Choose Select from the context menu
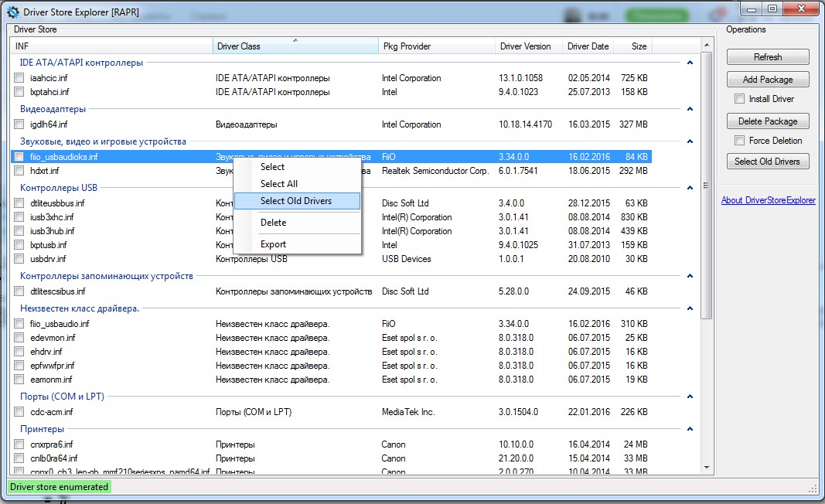Viewport: 825px width, 504px height. click(x=297, y=167)
